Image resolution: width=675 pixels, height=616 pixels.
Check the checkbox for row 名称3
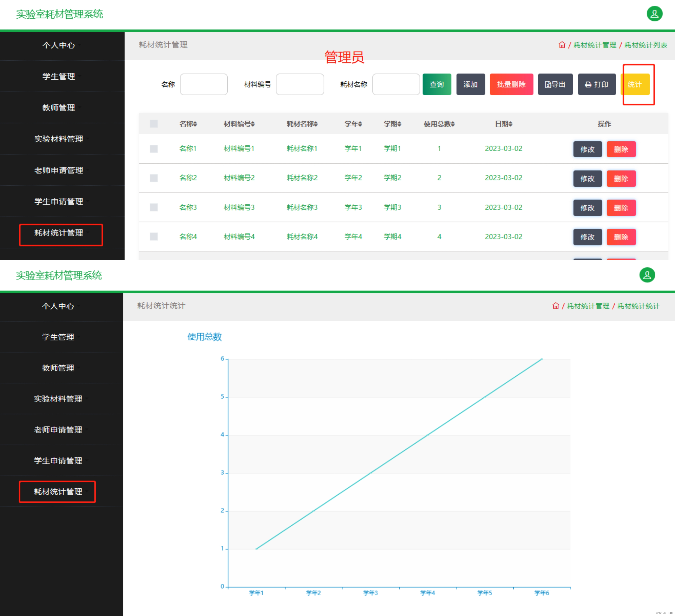(154, 207)
